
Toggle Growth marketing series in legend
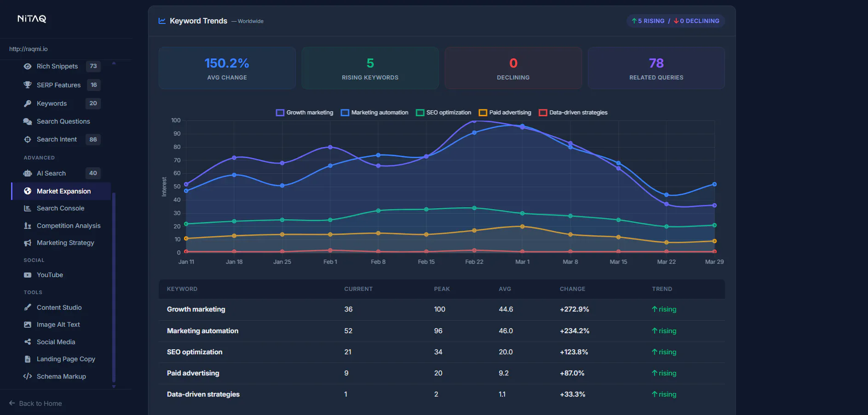click(305, 113)
